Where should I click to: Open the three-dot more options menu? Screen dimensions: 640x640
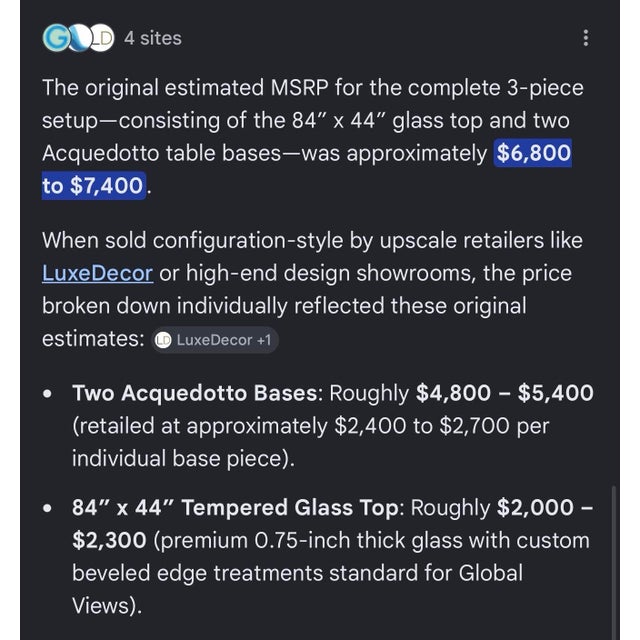tap(586, 38)
